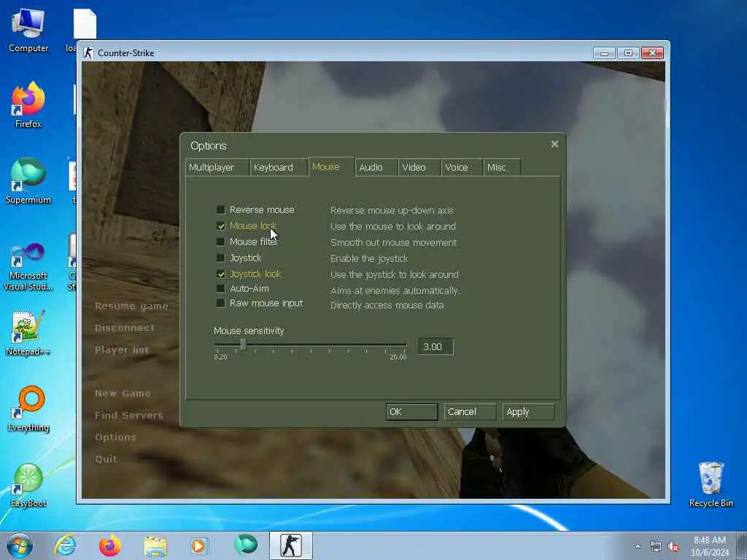Viewport: 747px width, 560px height.
Task: Click New Game in the game menu
Action: (123, 393)
